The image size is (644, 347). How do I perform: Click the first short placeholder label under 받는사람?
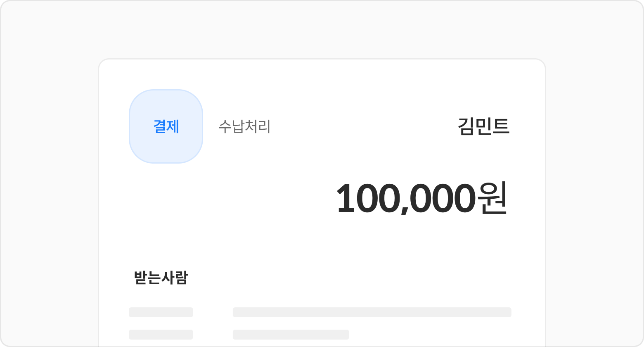161,312
